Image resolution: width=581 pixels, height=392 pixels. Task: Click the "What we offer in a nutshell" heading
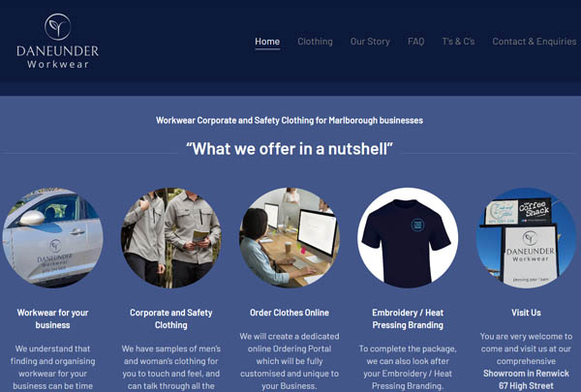pyautogui.click(x=290, y=149)
